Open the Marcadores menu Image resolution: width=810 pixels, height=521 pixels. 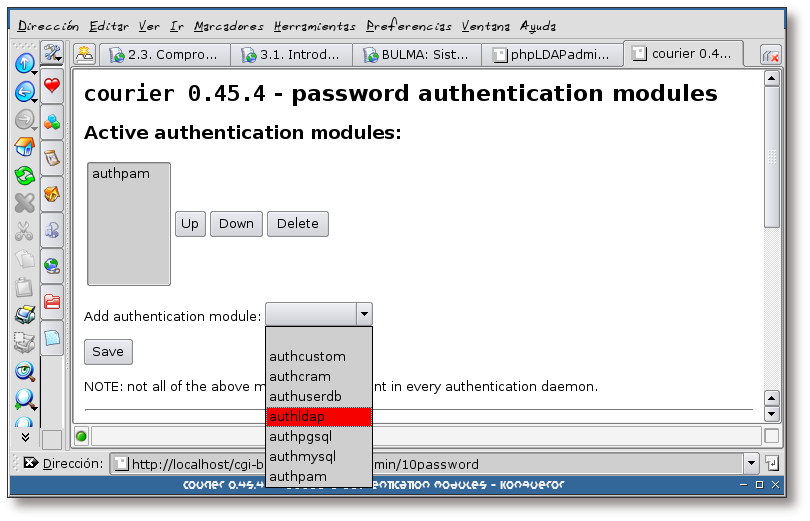click(x=229, y=26)
